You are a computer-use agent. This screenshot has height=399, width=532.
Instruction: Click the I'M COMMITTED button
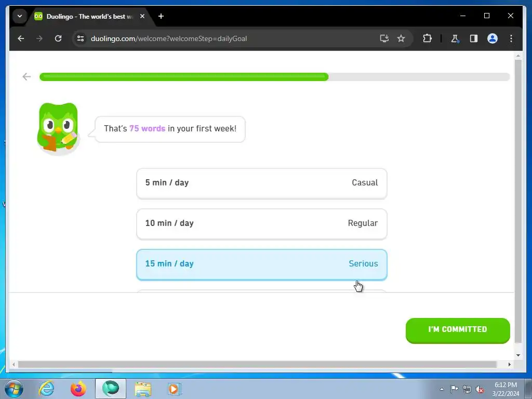pyautogui.click(x=458, y=330)
